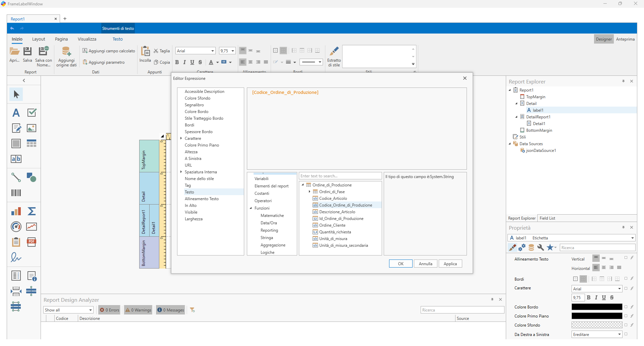
Task: Toggle the 0 Warnings filter
Action: (x=138, y=310)
